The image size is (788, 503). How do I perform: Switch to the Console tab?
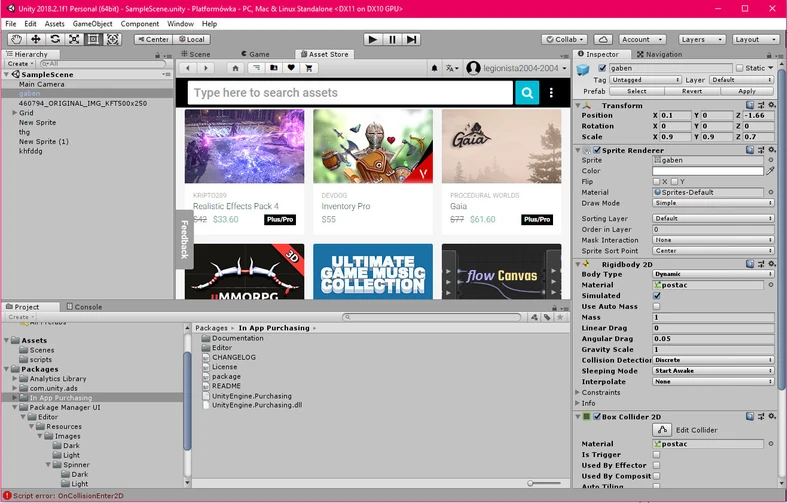[x=87, y=307]
